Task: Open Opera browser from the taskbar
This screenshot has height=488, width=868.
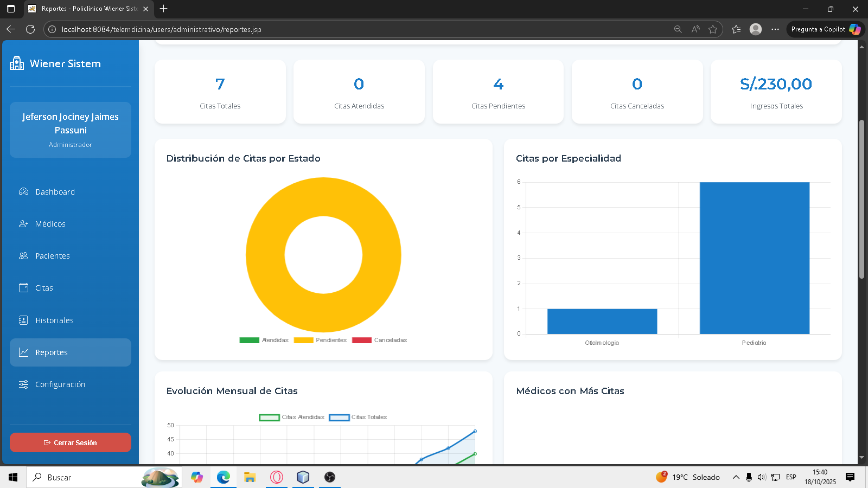Action: (x=277, y=477)
